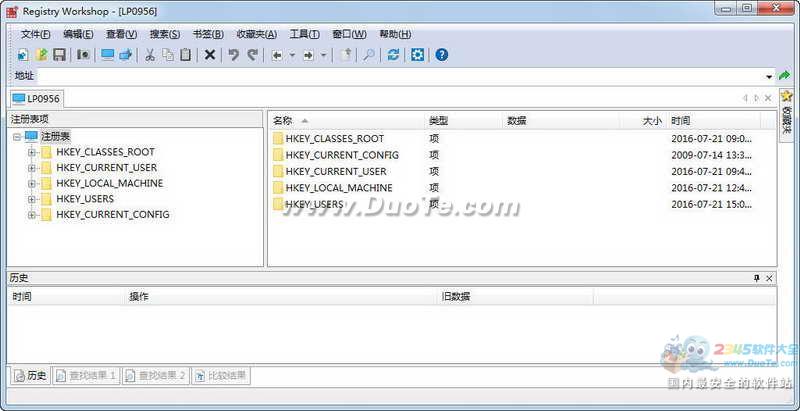Screen dimensions: 800x411
Task: Click the cut scissors icon
Action: coord(150,55)
